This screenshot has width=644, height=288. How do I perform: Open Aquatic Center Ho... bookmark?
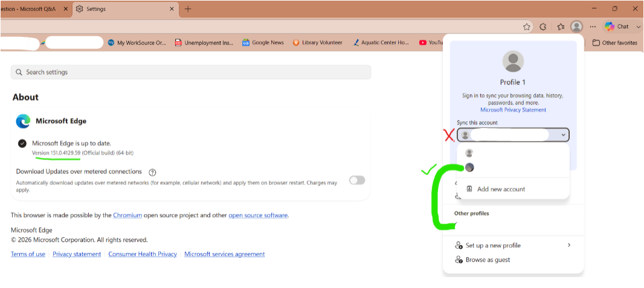click(381, 43)
